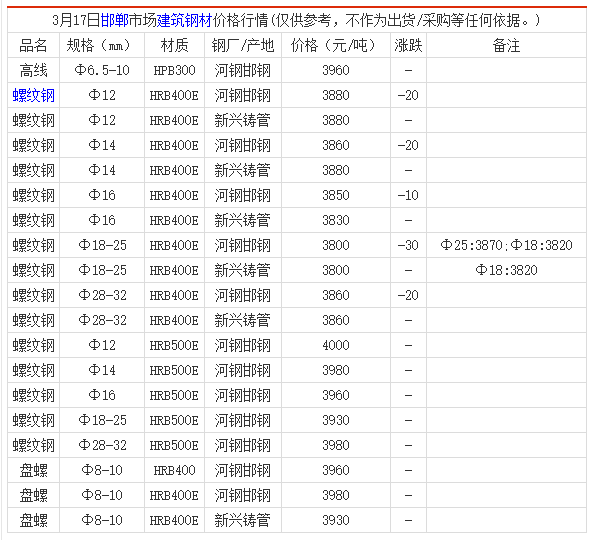Select the HPB300 material cell
Viewport: 592px width, 540px height.
[x=174, y=70]
